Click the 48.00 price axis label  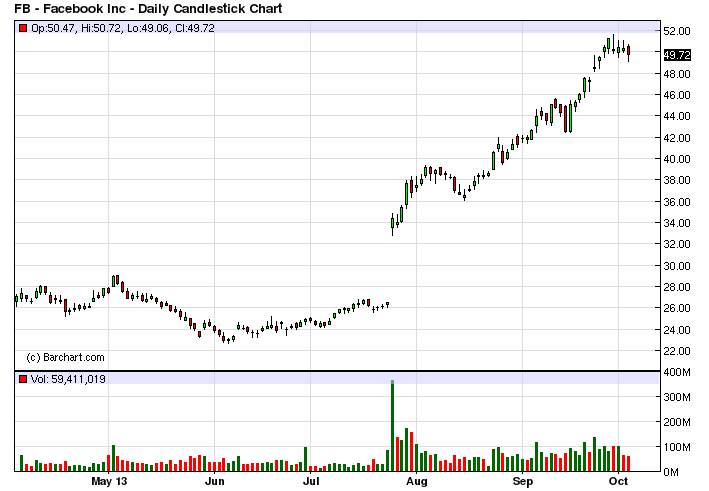677,74
